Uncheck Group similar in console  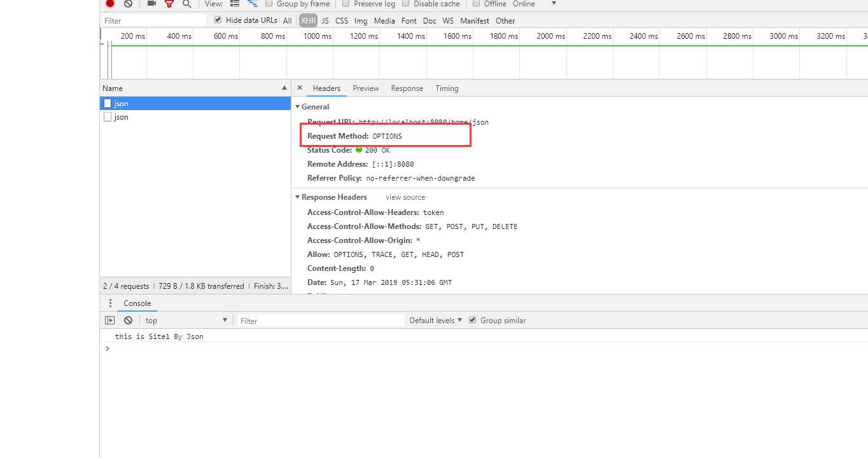pos(472,320)
